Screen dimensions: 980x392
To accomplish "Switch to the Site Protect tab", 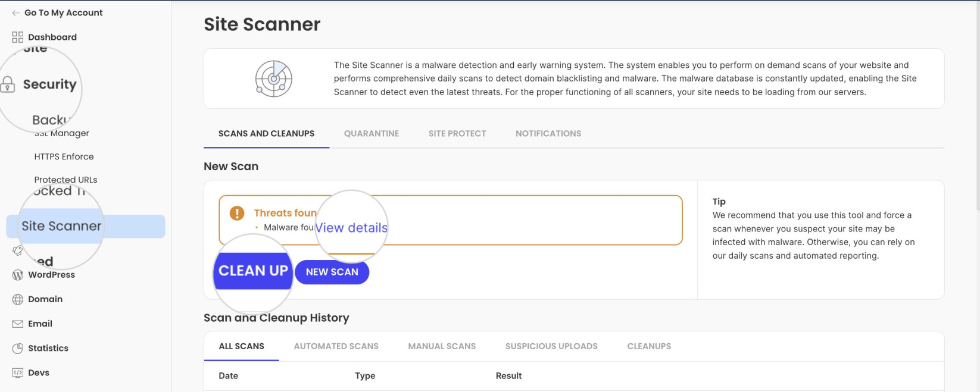I will coord(457,134).
